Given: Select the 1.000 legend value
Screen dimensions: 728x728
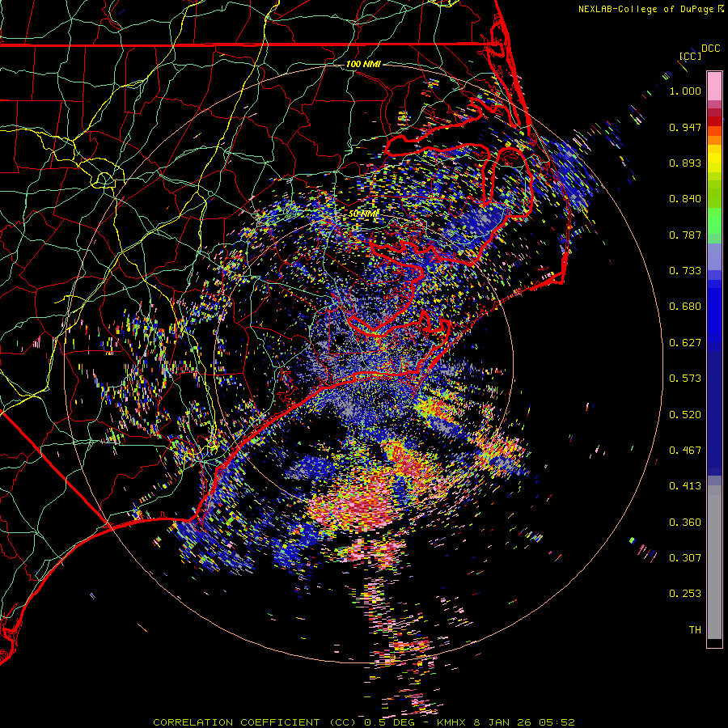Looking at the screenshot, I should (x=685, y=91).
